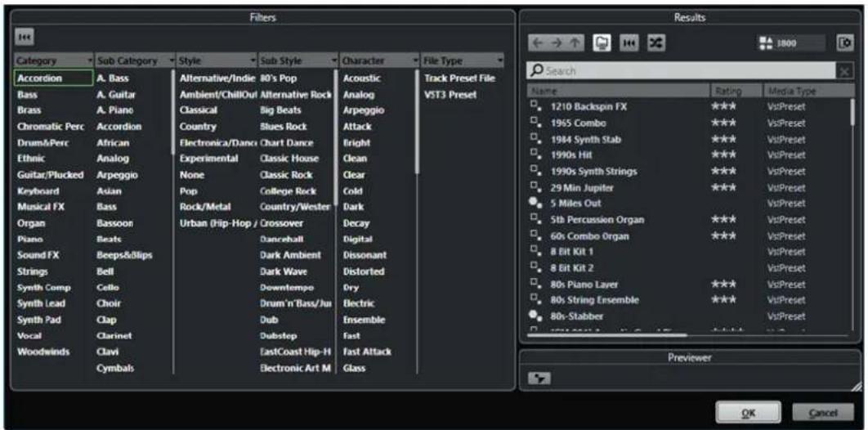Screen dimensions: 868x430
Task: Select Bassoon in the Sub Category filter
Action: (114, 223)
